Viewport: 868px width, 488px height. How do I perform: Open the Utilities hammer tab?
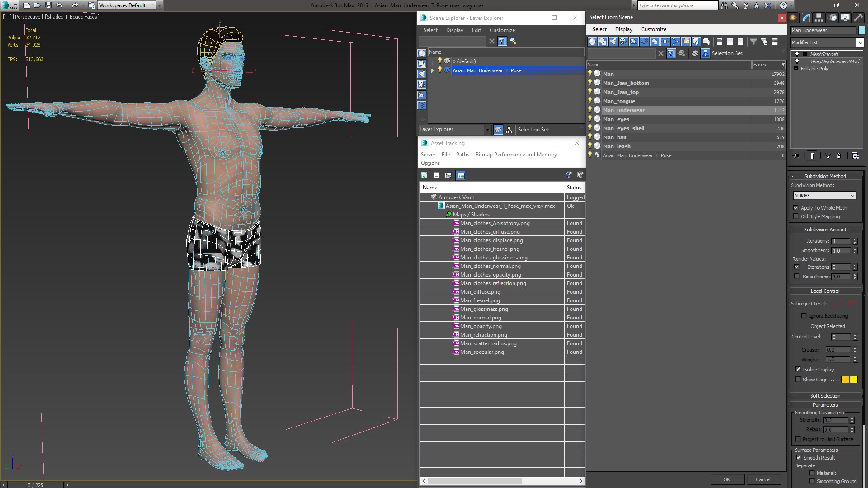tap(858, 18)
